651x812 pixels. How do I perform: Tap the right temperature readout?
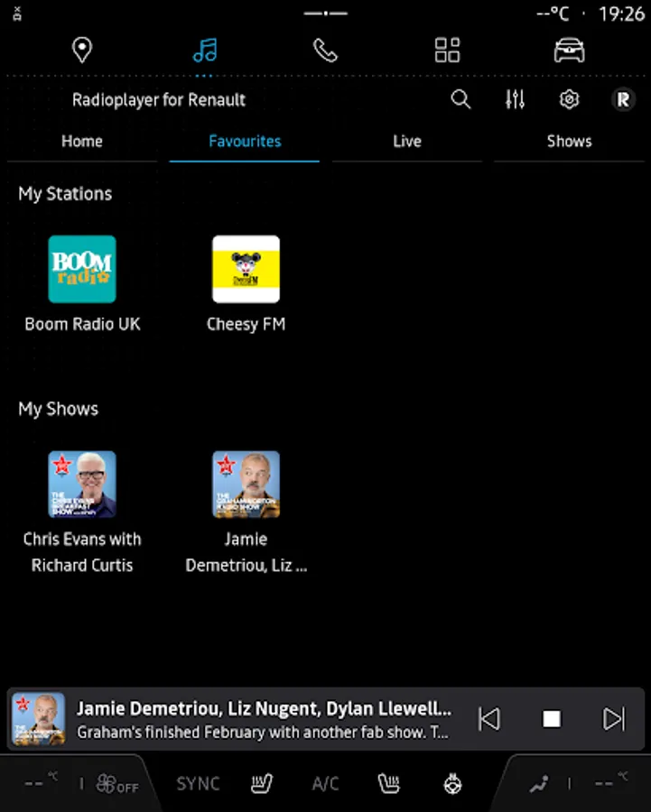(610, 781)
